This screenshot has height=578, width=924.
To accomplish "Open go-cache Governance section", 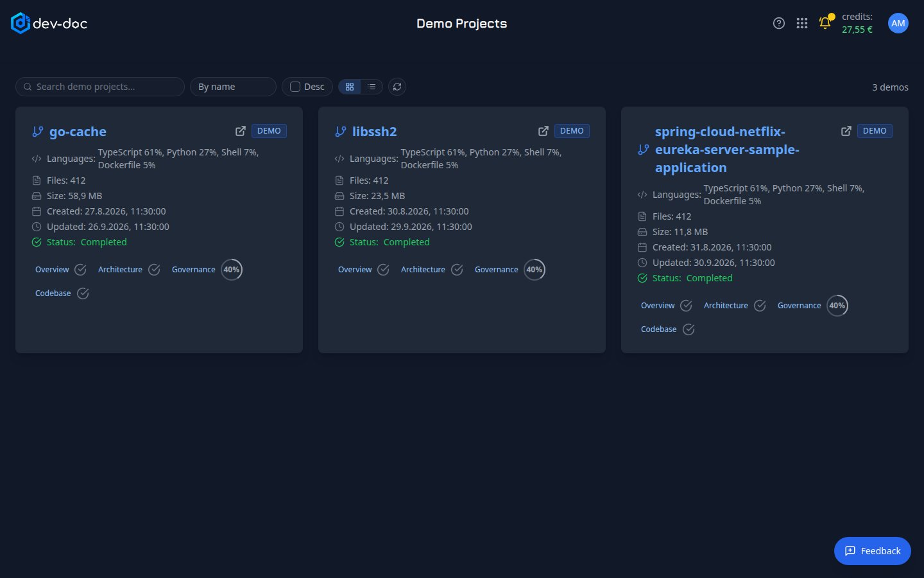I will point(194,270).
